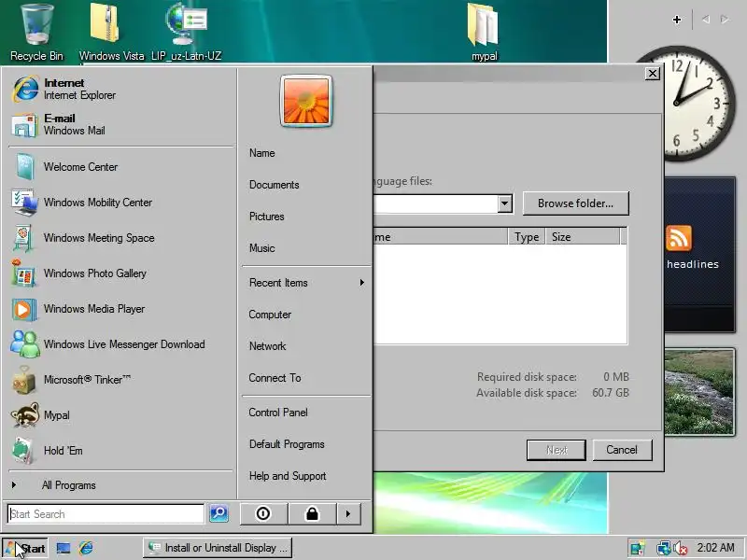Click Install or Uninstall Display taskbar button
This screenshot has width=747, height=560.
(x=218, y=548)
